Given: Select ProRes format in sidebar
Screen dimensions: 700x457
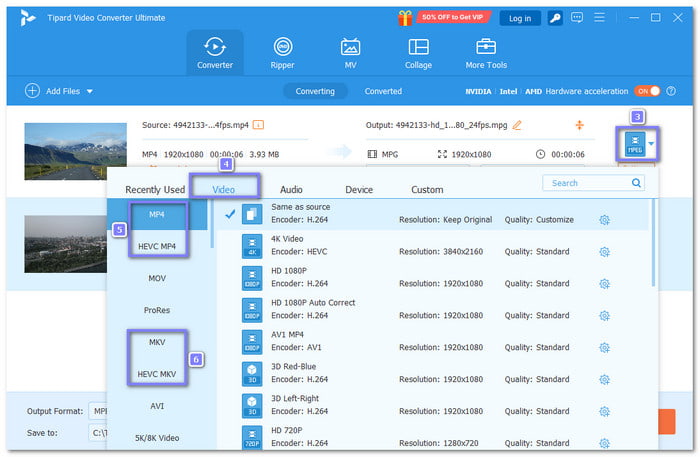Looking at the screenshot, I should (x=157, y=310).
